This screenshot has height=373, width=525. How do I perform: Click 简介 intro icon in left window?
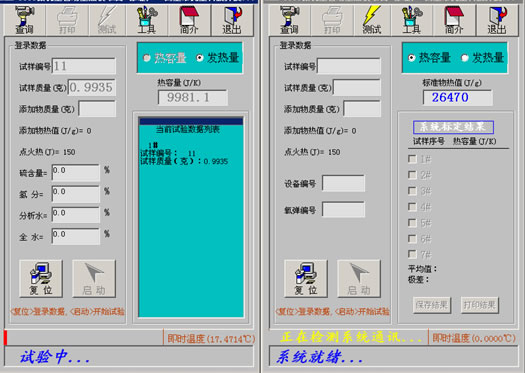(189, 20)
